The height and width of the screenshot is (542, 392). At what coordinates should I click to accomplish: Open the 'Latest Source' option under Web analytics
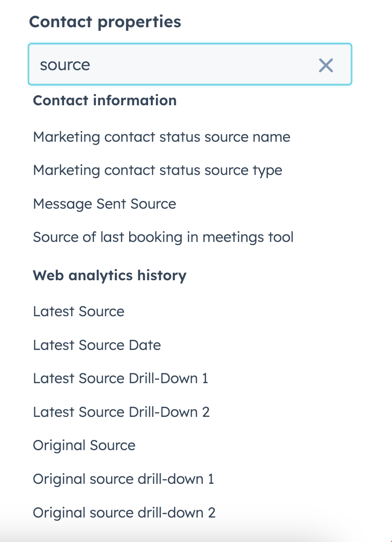pos(78,312)
